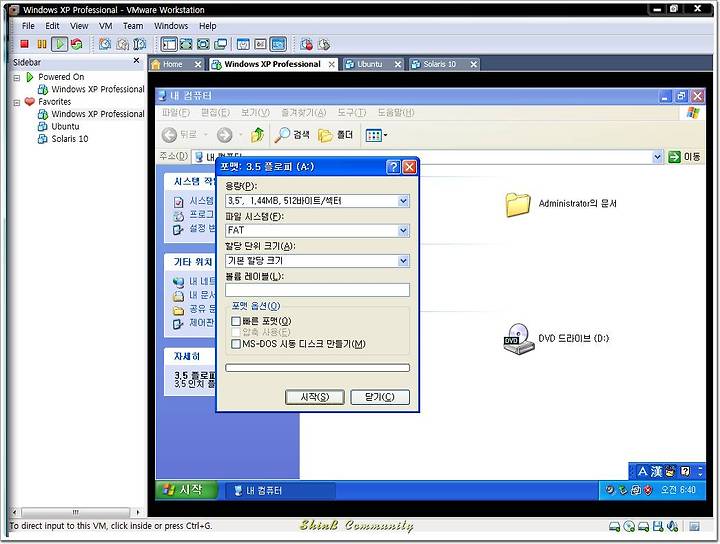Click the Reset VM icon
This screenshot has height=544, width=720.
tap(77, 44)
